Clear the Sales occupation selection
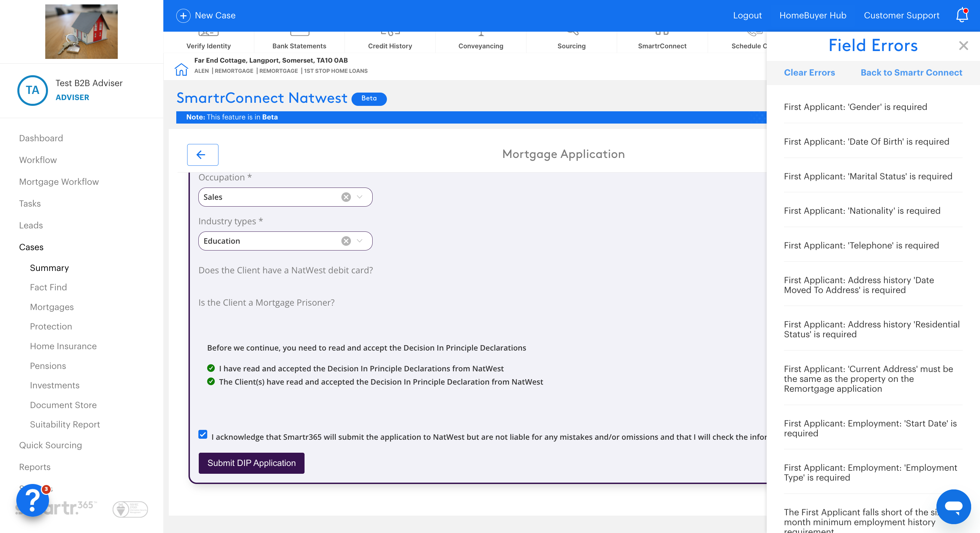 346,197
